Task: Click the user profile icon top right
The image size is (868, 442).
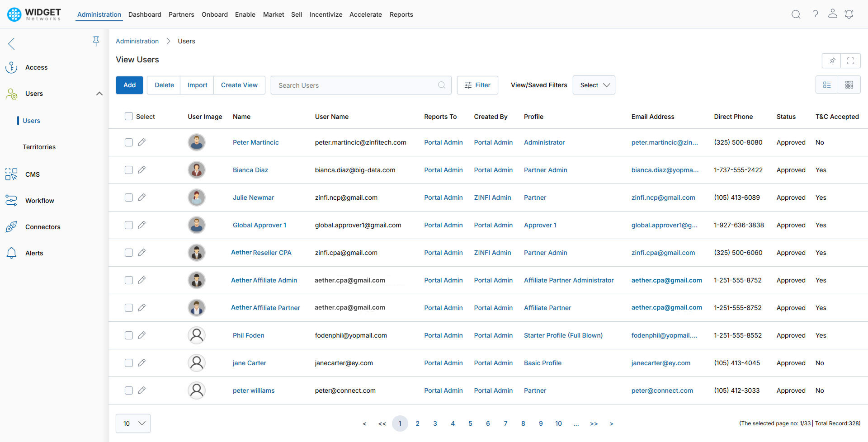Action: click(x=832, y=14)
